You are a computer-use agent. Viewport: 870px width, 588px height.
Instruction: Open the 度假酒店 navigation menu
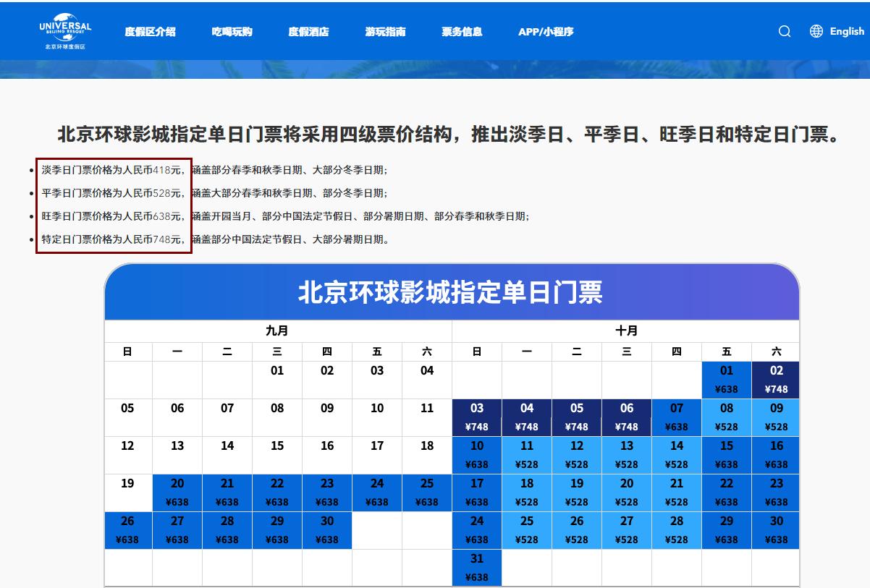(307, 31)
